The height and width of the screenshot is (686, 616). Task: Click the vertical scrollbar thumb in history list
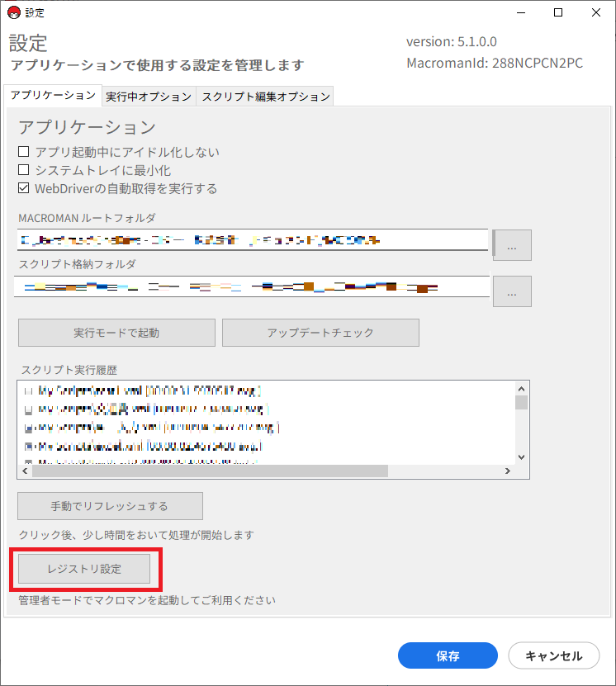(521, 402)
